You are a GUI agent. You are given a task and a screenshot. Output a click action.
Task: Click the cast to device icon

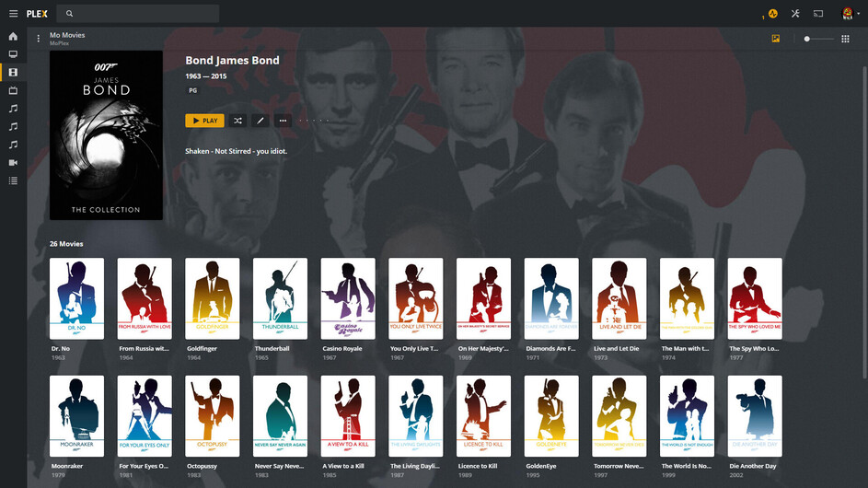(x=818, y=13)
